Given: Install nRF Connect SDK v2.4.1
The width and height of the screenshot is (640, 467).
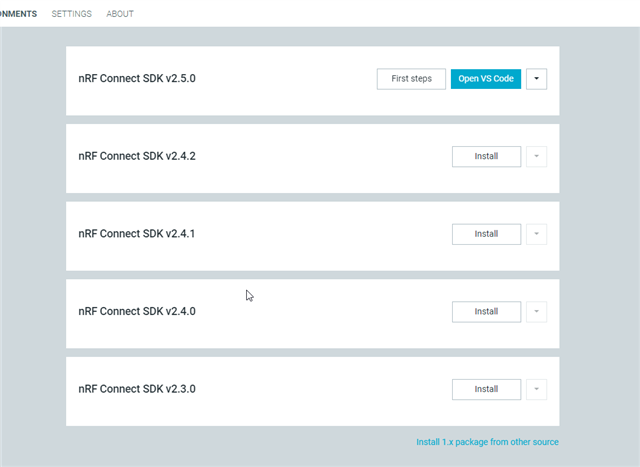Looking at the screenshot, I should pos(487,234).
